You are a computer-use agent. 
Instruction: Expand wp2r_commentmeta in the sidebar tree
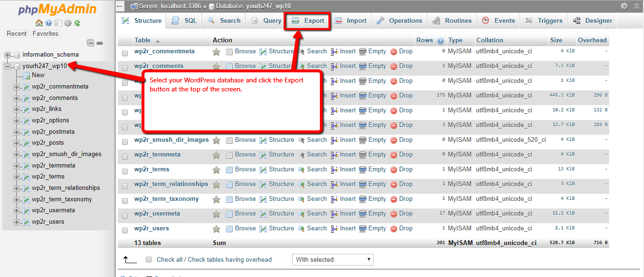[x=17, y=87]
